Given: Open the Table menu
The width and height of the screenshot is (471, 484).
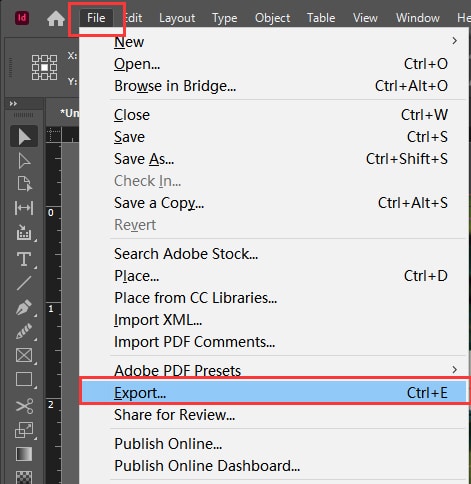Looking at the screenshot, I should pyautogui.click(x=321, y=18).
